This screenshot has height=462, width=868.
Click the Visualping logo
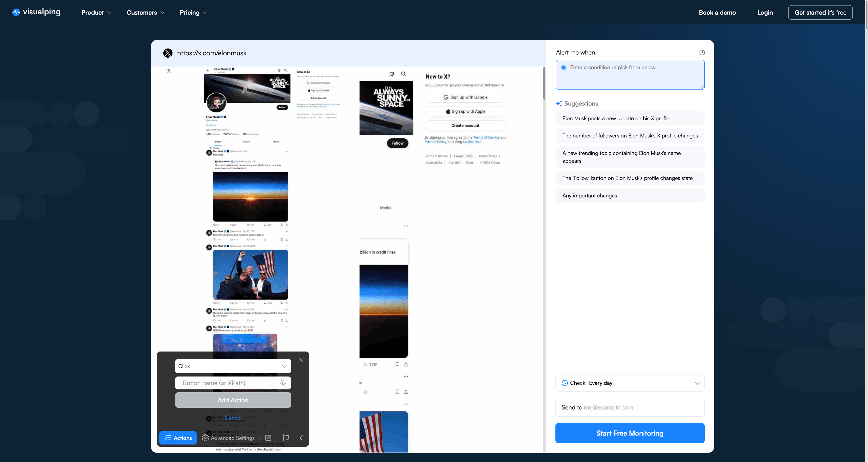tap(36, 12)
